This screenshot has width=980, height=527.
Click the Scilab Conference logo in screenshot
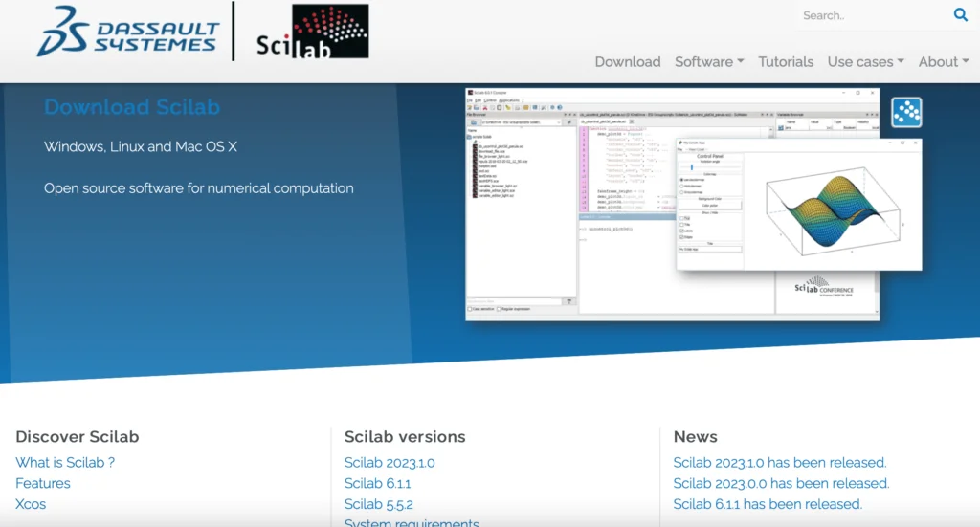click(x=824, y=287)
